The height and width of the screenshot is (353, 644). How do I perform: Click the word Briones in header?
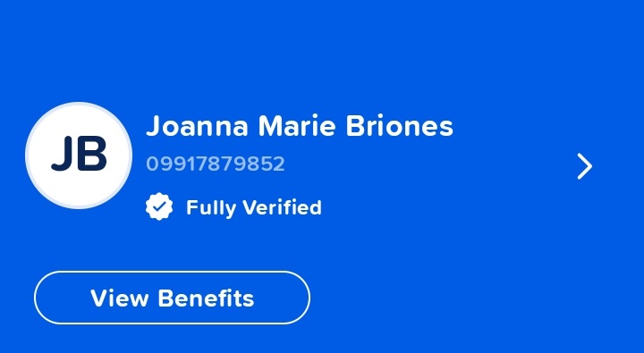pyautogui.click(x=399, y=126)
